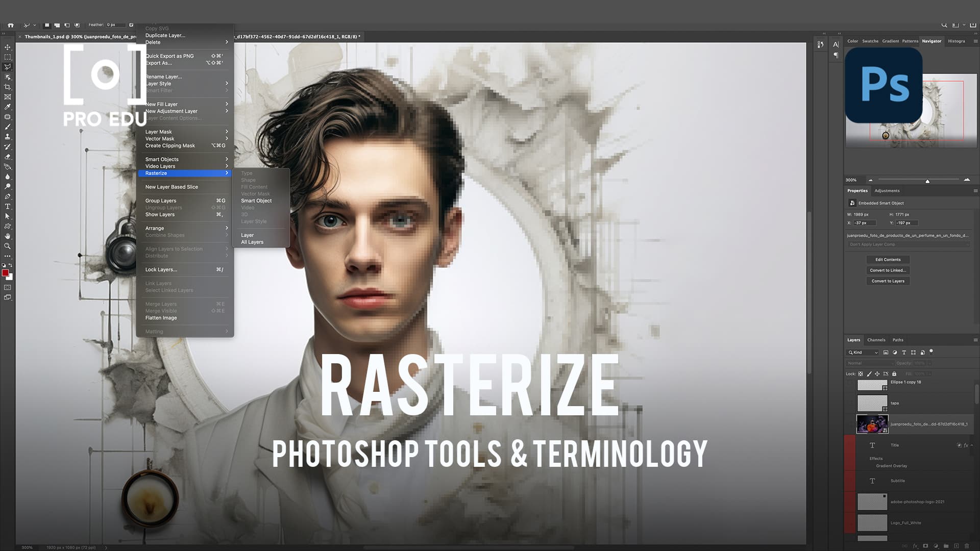Open the Create New Adjustment Layer icon
Screen dimensions: 980x551
click(x=936, y=546)
